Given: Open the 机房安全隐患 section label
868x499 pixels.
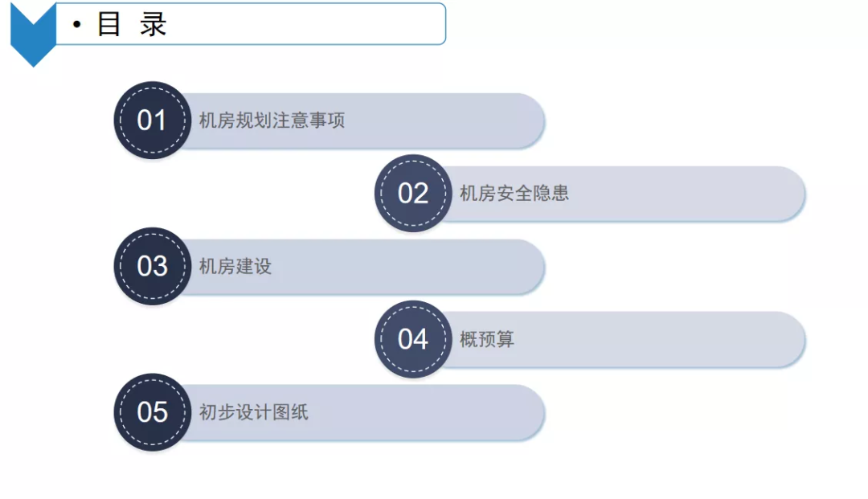Looking at the screenshot, I should pos(514,193).
